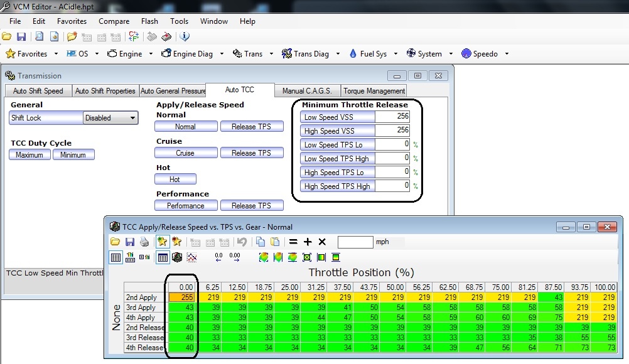Click the green-sparkle add favorite star icon
Image resolution: width=629 pixels, height=364 pixels.
(x=163, y=242)
